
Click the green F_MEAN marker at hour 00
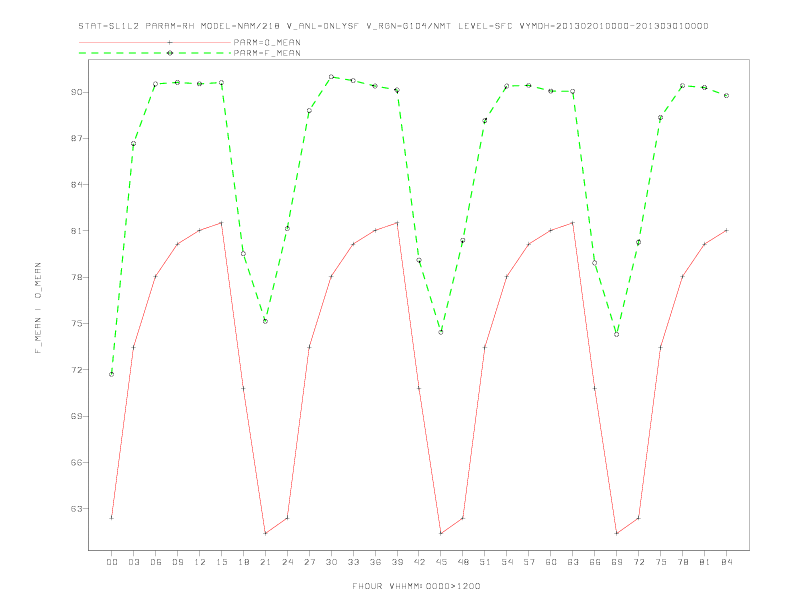(112, 374)
